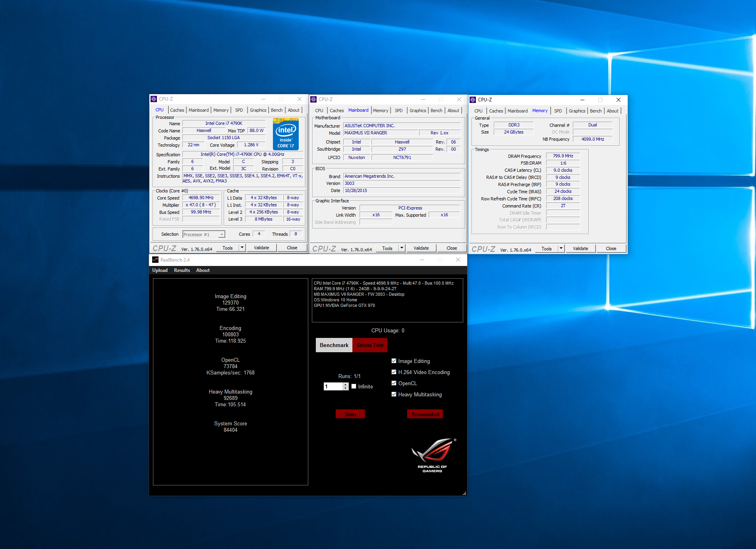Click the CPU-Z app icon in the middle Mainboard window title bar

(x=313, y=99)
